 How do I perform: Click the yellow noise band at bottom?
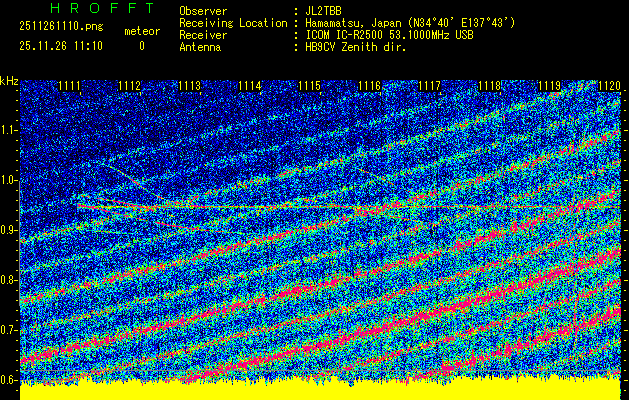[x=320, y=390]
